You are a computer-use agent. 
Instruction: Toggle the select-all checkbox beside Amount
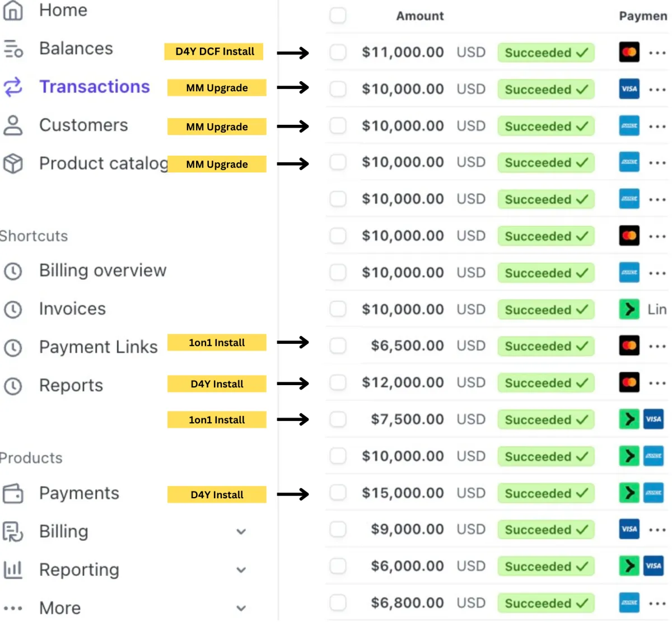(x=338, y=15)
